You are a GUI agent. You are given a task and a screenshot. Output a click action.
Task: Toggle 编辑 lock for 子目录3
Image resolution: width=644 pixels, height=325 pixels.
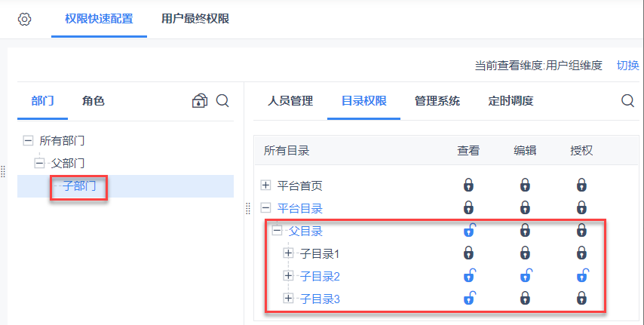(x=525, y=299)
